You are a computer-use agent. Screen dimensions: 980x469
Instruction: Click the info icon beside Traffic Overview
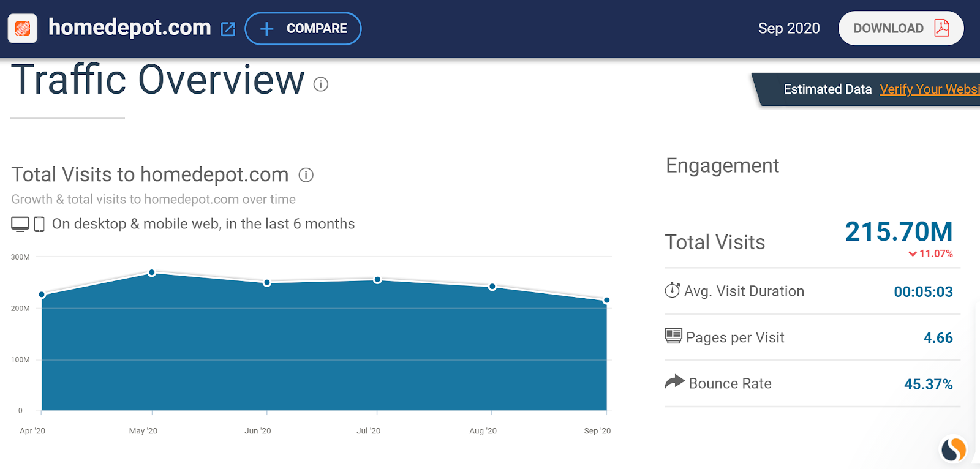point(321,84)
